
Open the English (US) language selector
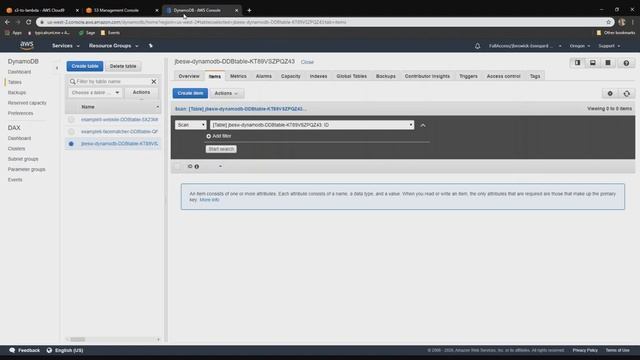[65, 350]
